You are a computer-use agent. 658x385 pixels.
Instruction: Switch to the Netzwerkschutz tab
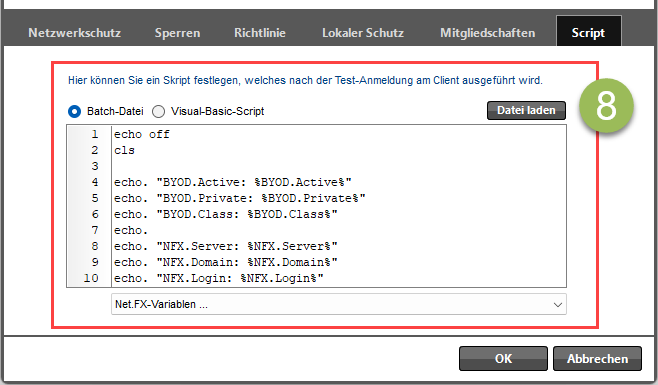click(x=75, y=33)
